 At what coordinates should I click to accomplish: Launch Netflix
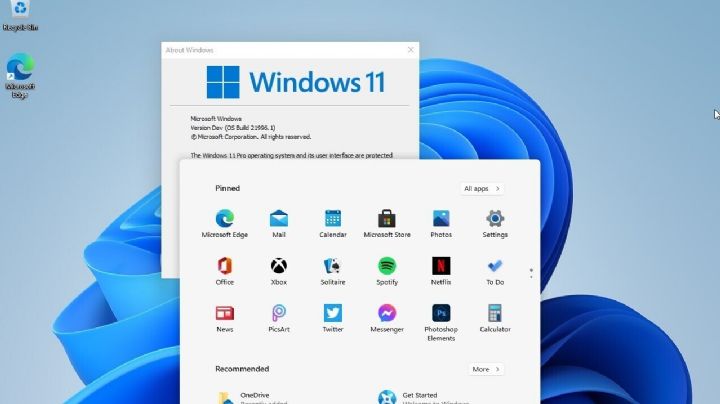[441, 271]
